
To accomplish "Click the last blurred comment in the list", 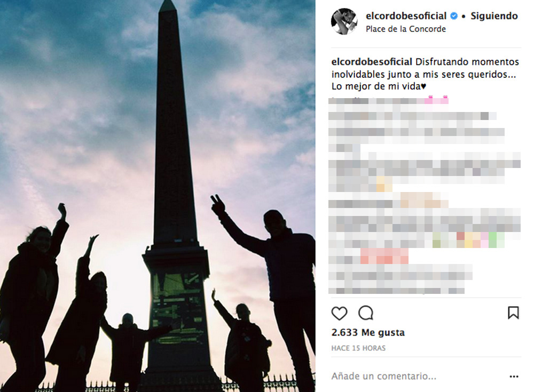I will click(x=400, y=279).
